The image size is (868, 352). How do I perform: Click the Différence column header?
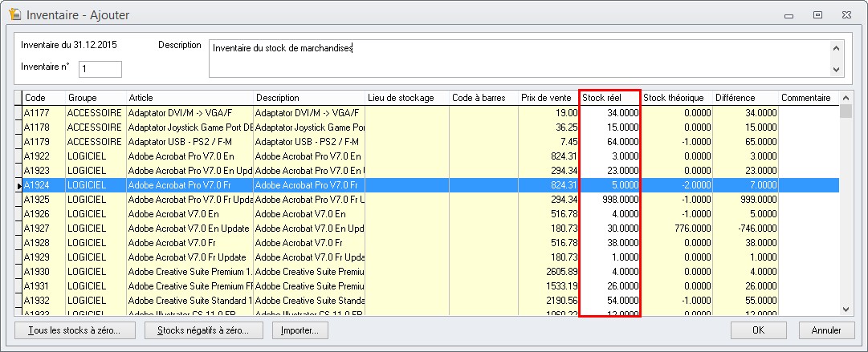(746, 98)
